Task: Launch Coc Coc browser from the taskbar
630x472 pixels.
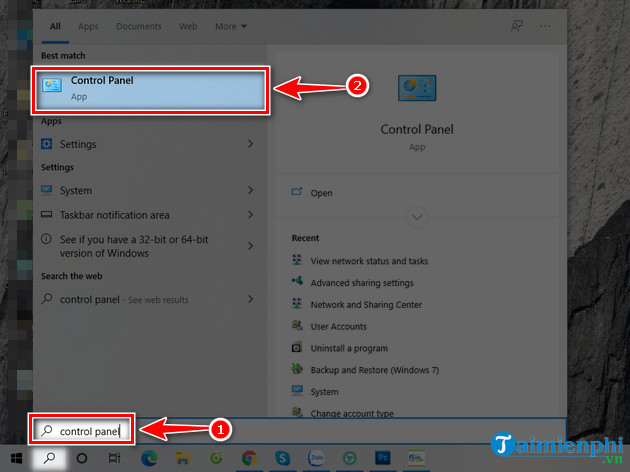Action: click(x=216, y=458)
